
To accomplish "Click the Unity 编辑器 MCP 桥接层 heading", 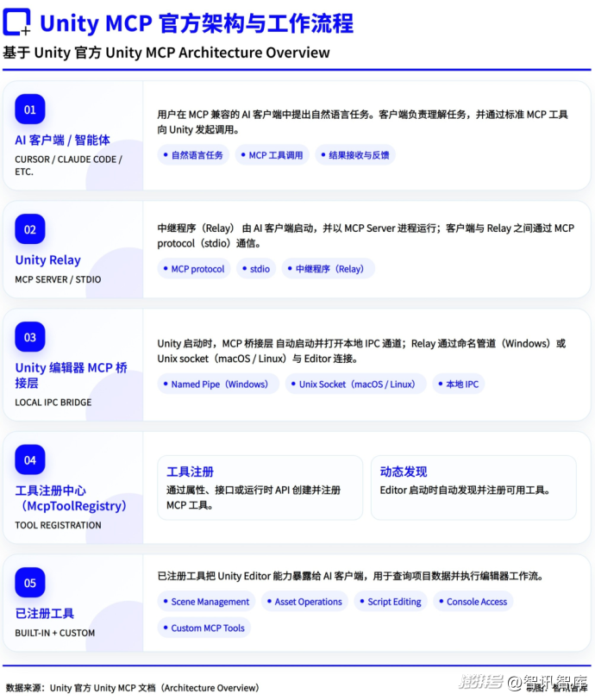I will [x=71, y=375].
